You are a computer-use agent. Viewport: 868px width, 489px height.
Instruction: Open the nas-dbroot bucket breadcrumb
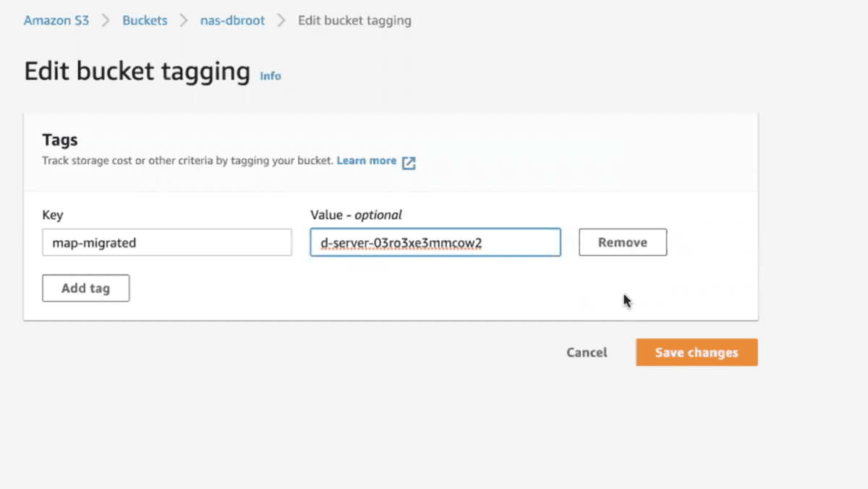(x=232, y=20)
